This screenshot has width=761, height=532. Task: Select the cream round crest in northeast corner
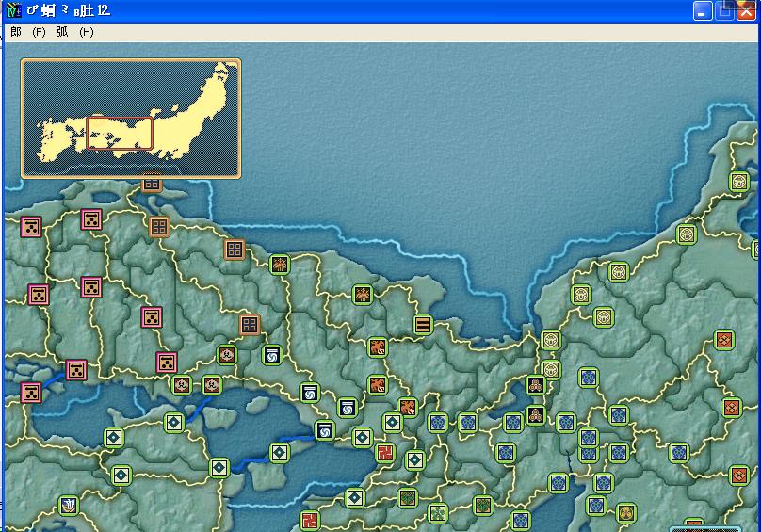click(x=739, y=182)
